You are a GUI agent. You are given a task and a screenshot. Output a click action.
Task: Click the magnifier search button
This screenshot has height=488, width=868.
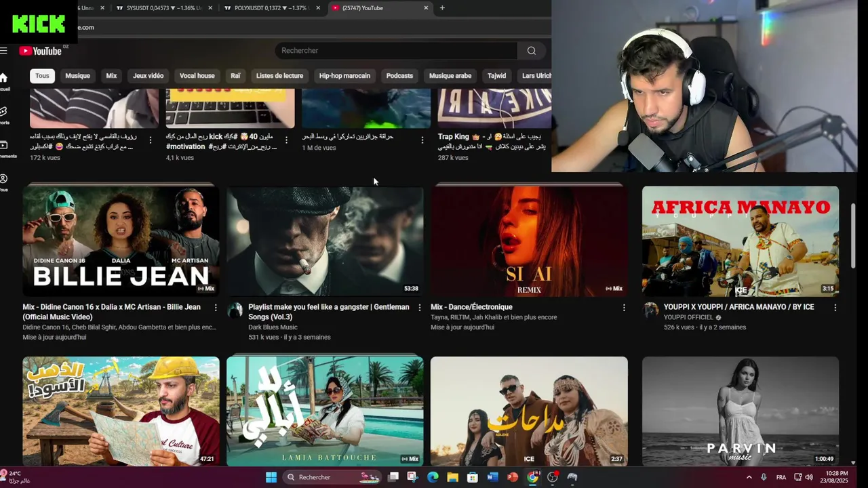pyautogui.click(x=532, y=51)
